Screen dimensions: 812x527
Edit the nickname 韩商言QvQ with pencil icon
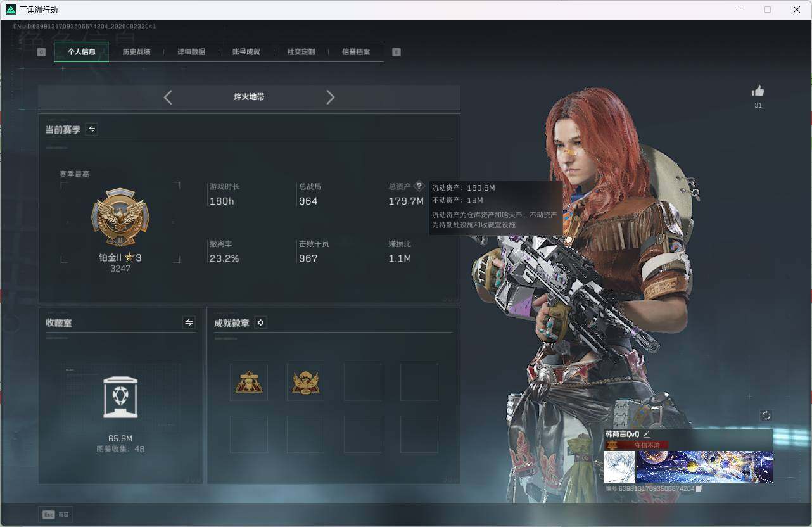[647, 434]
